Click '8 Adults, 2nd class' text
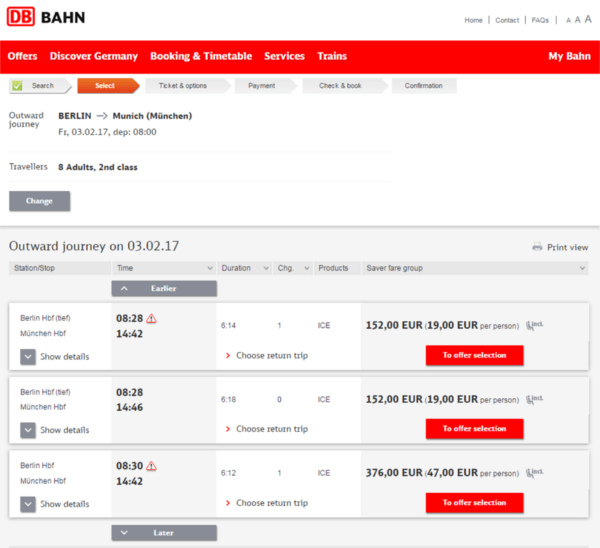Viewport: 600px width, 548px height. pyautogui.click(x=98, y=167)
